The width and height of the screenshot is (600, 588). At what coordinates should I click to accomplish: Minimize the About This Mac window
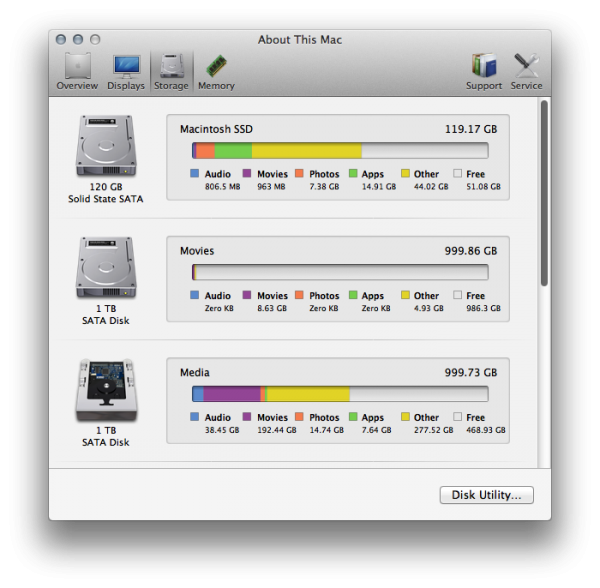point(78,39)
